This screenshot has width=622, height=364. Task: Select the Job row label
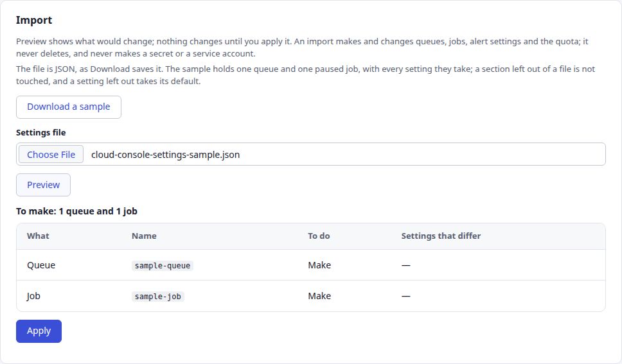point(33,296)
